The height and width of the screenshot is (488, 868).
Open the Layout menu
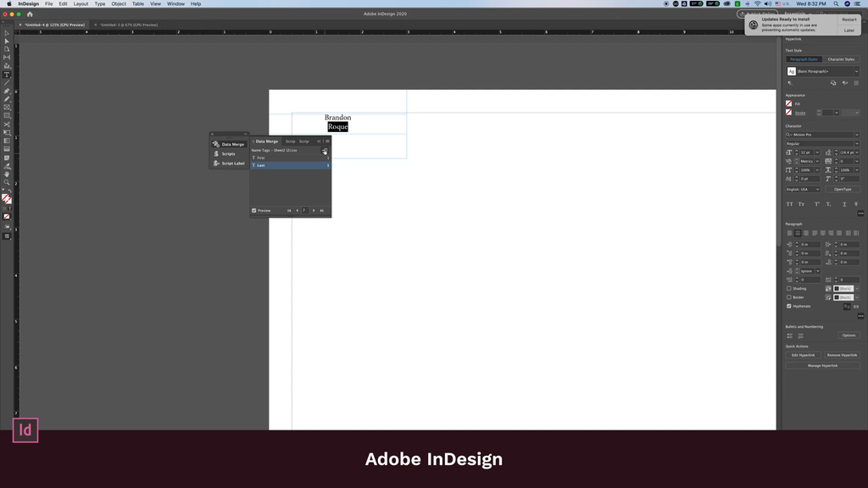click(x=81, y=3)
